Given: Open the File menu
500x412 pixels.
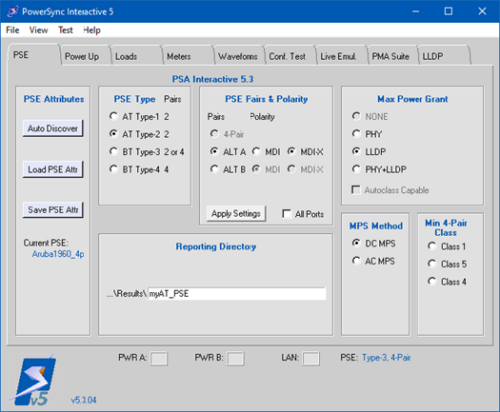Looking at the screenshot, I should (13, 30).
